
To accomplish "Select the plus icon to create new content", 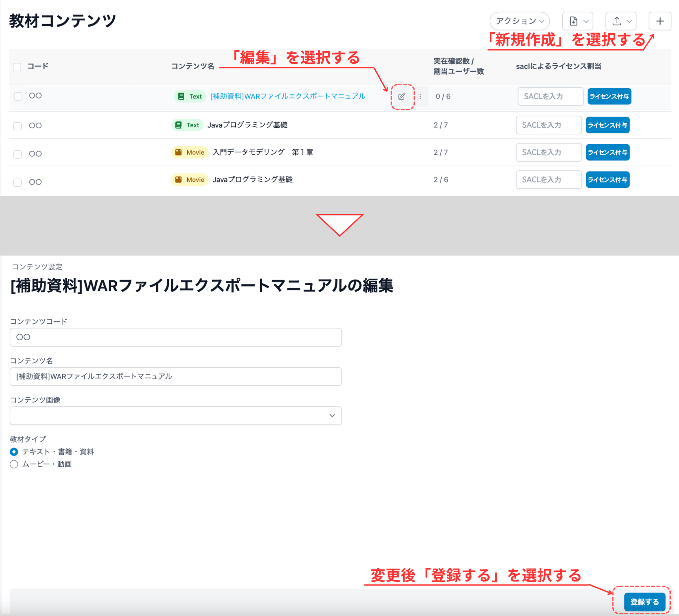I will (659, 21).
